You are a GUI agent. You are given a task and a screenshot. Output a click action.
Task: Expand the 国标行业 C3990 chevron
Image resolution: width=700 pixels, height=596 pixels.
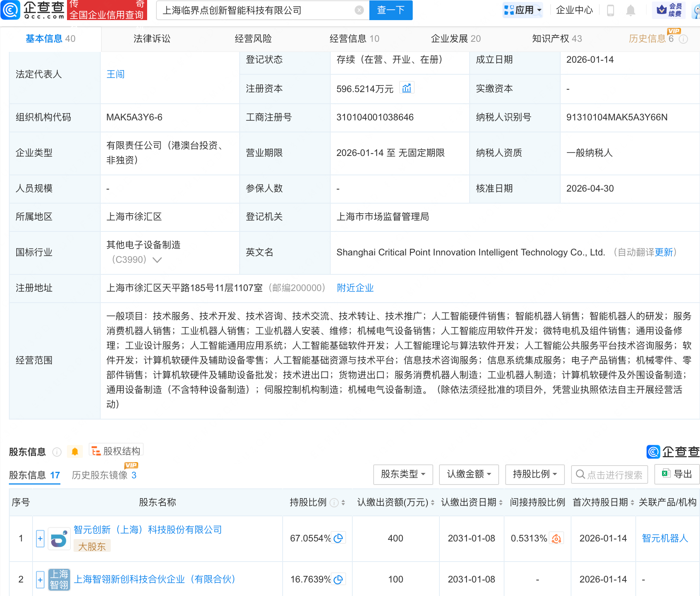(x=157, y=260)
